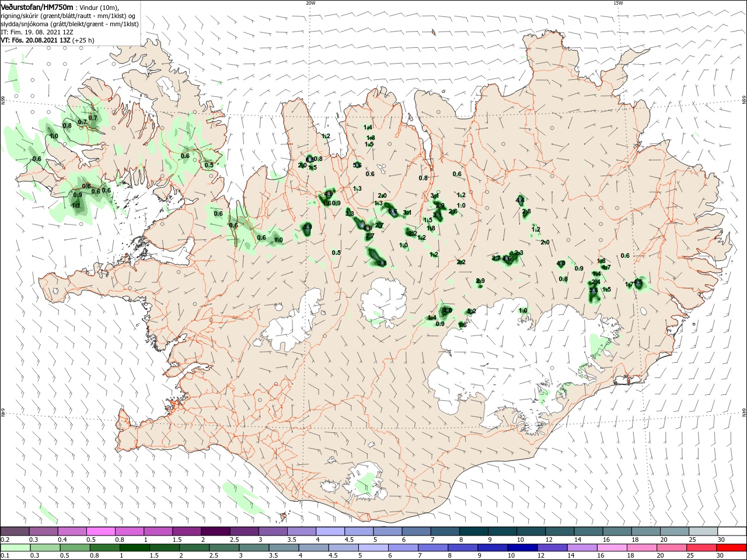
Task: Click the crimson rain swatch between 25 and 30
Action: (x=700, y=548)
